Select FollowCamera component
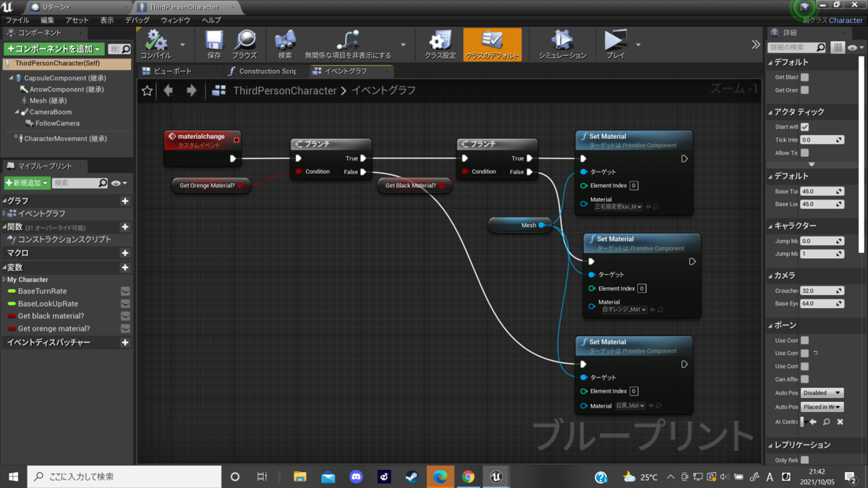This screenshot has width=868, height=488. pyautogui.click(x=57, y=124)
